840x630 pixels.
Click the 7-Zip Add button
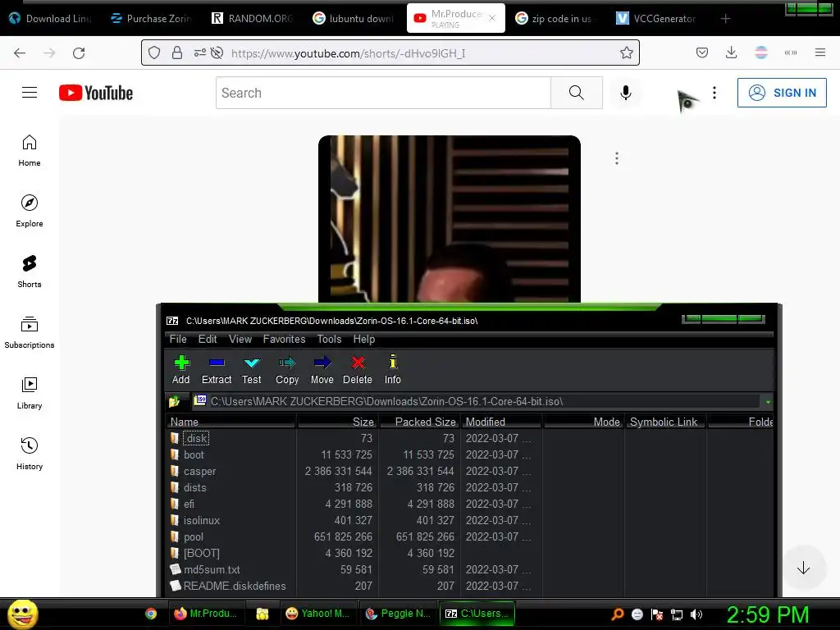(x=181, y=370)
